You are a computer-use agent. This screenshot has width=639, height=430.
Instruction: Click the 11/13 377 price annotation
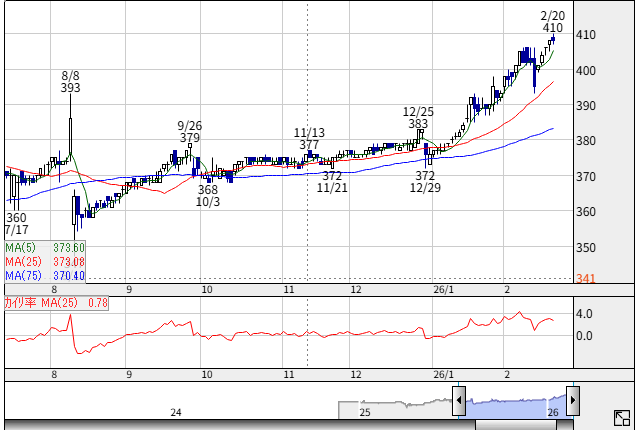coord(309,139)
